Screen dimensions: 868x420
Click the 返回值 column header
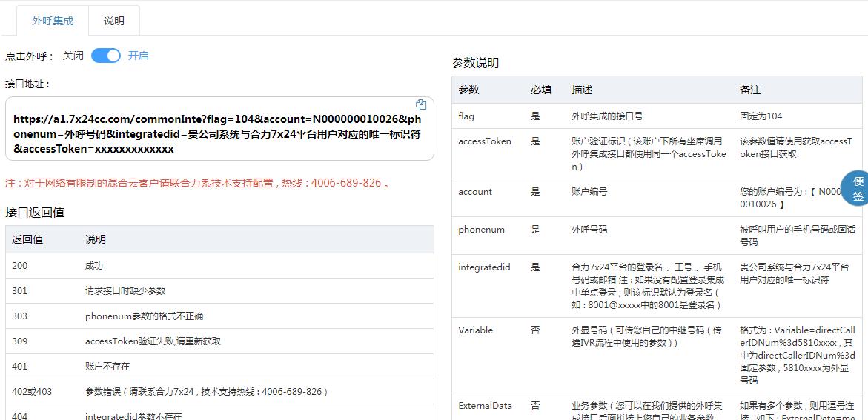coord(27,239)
